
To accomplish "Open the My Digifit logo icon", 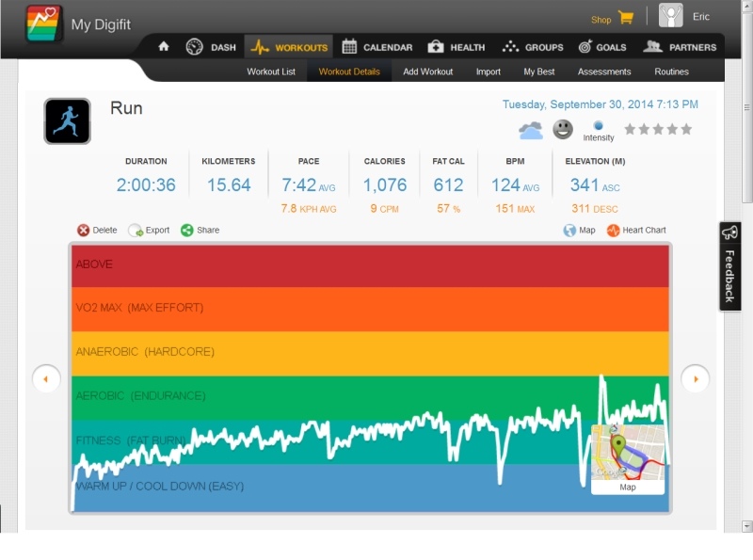I will [43, 24].
